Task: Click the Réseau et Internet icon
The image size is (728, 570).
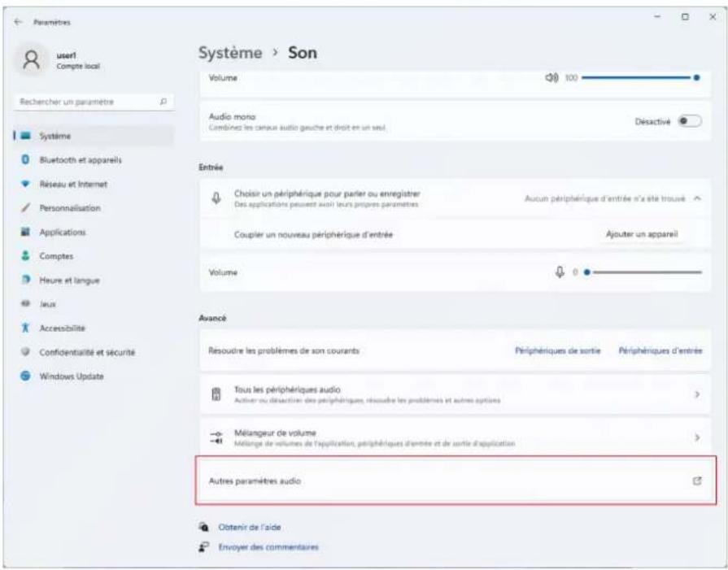Action: click(25, 184)
